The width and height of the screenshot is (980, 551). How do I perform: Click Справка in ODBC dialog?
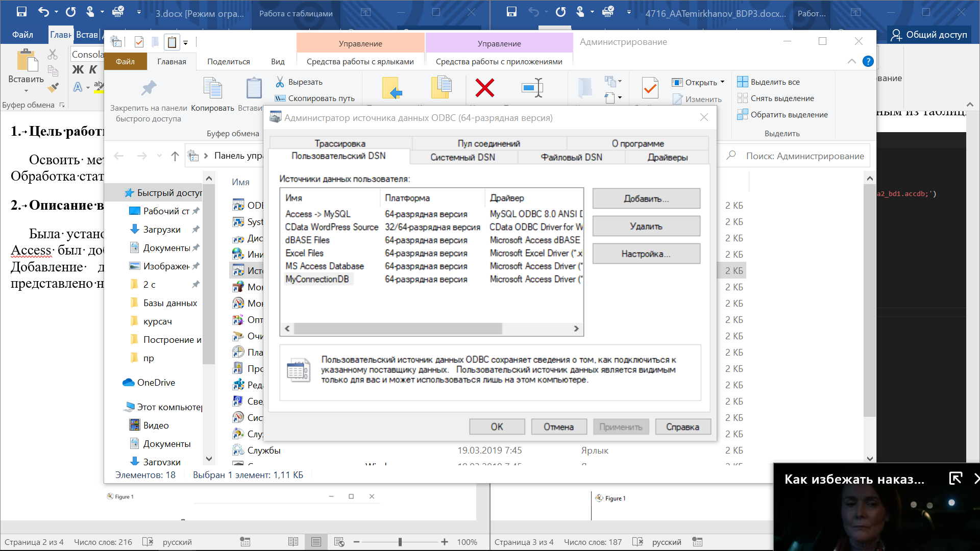[x=682, y=427]
